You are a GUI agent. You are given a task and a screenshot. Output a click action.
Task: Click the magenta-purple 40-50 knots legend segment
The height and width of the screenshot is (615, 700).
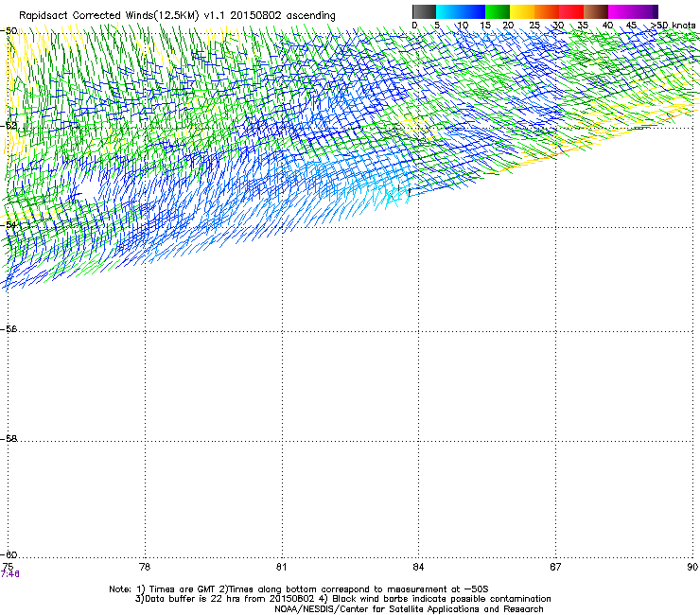(633, 11)
